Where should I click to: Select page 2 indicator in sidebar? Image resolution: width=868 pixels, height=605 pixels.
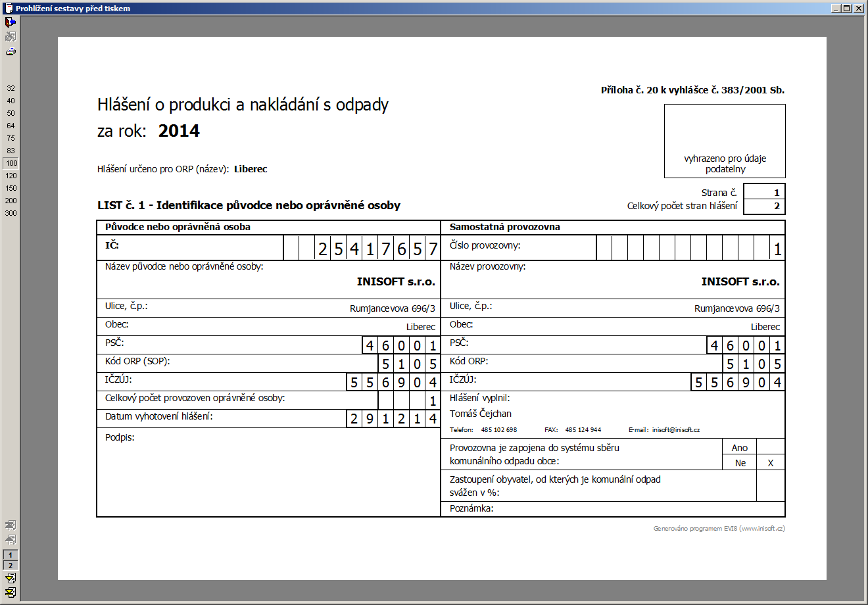click(11, 565)
